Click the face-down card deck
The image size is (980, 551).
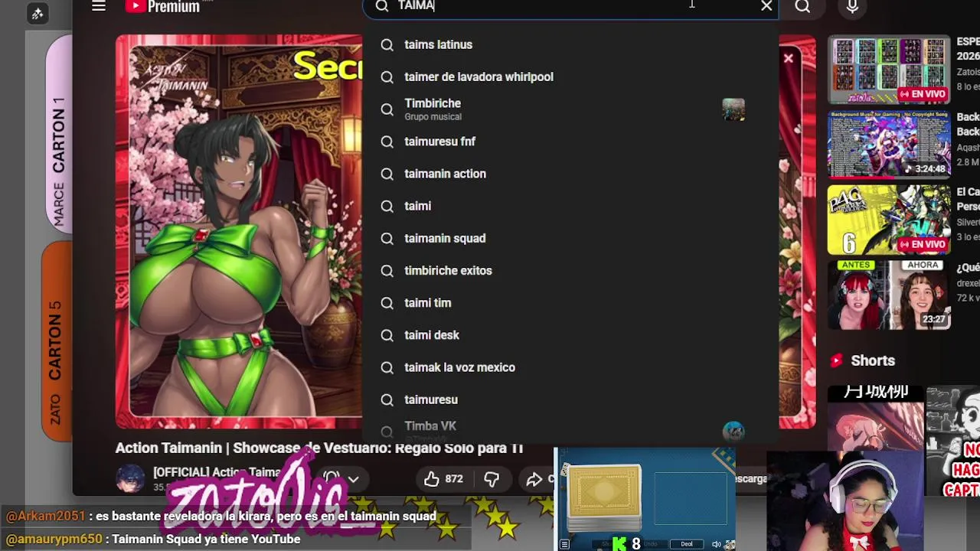(605, 497)
